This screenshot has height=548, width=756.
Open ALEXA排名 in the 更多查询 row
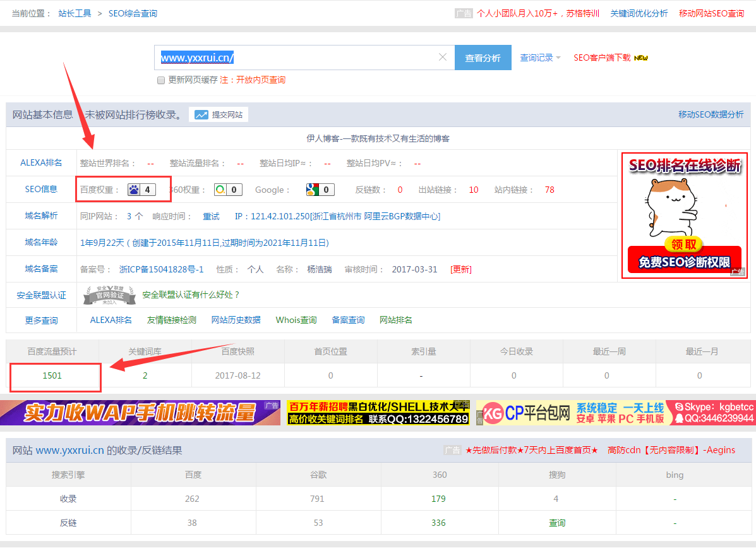(111, 320)
